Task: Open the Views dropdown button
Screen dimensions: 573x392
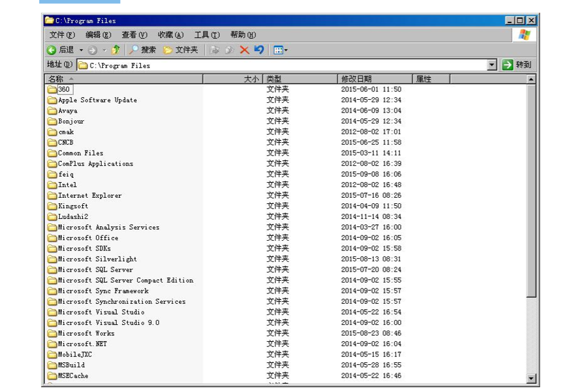Action: point(280,50)
